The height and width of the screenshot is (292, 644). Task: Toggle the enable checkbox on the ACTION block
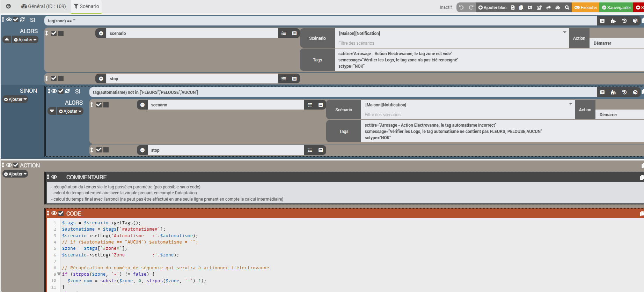point(16,165)
